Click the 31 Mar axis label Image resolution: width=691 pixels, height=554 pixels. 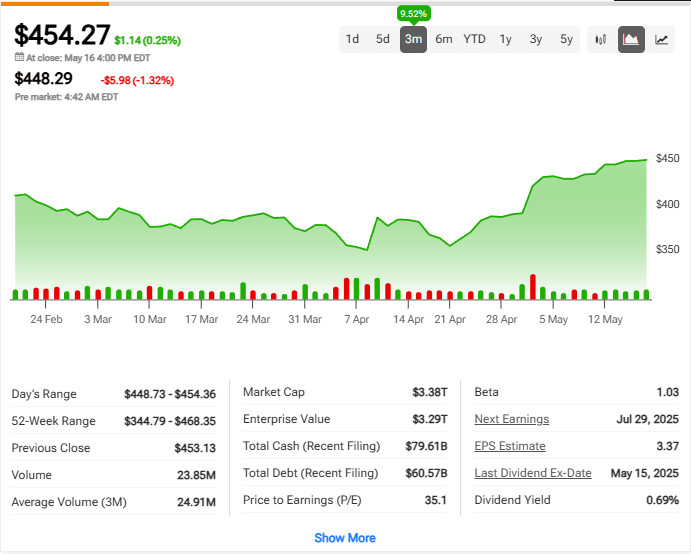[305, 319]
